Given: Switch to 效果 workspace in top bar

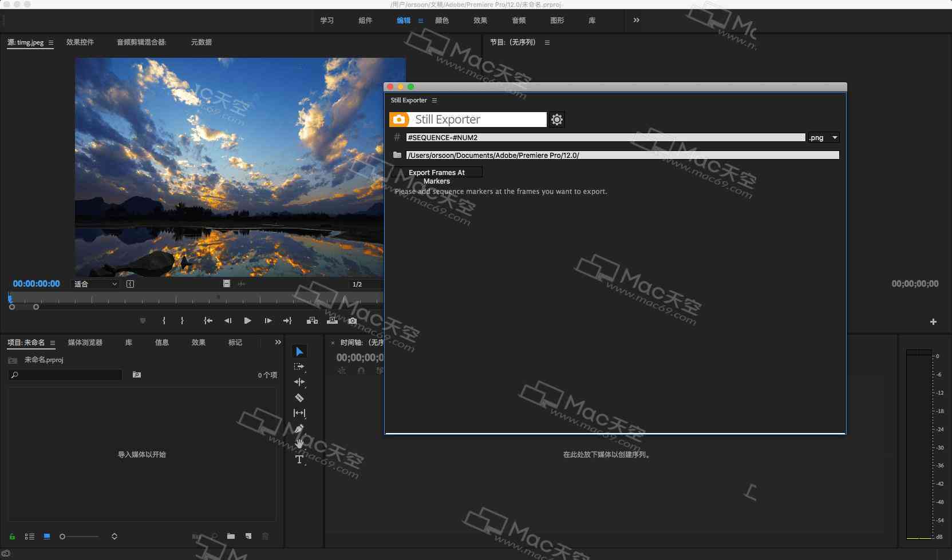Looking at the screenshot, I should coord(480,21).
